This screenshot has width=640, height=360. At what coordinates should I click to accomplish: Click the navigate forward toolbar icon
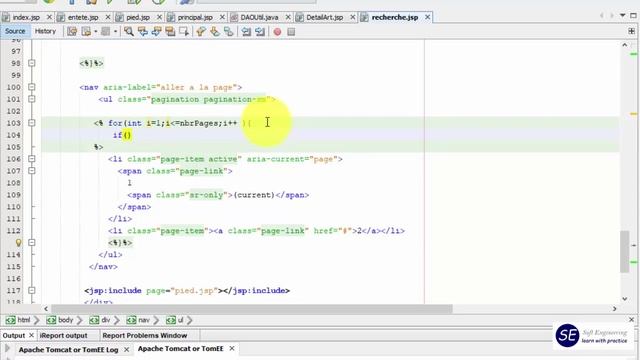click(105, 31)
